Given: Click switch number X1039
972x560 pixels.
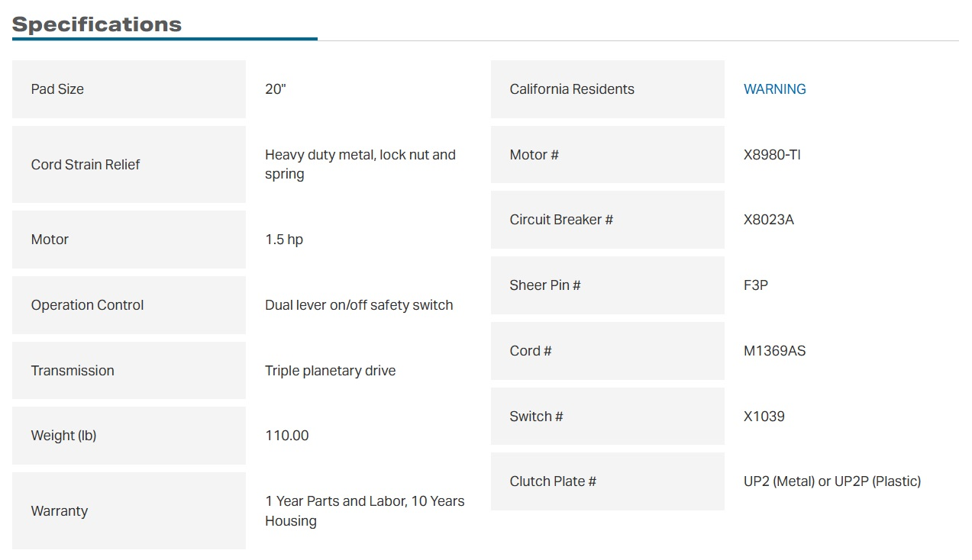Looking at the screenshot, I should point(764,417).
